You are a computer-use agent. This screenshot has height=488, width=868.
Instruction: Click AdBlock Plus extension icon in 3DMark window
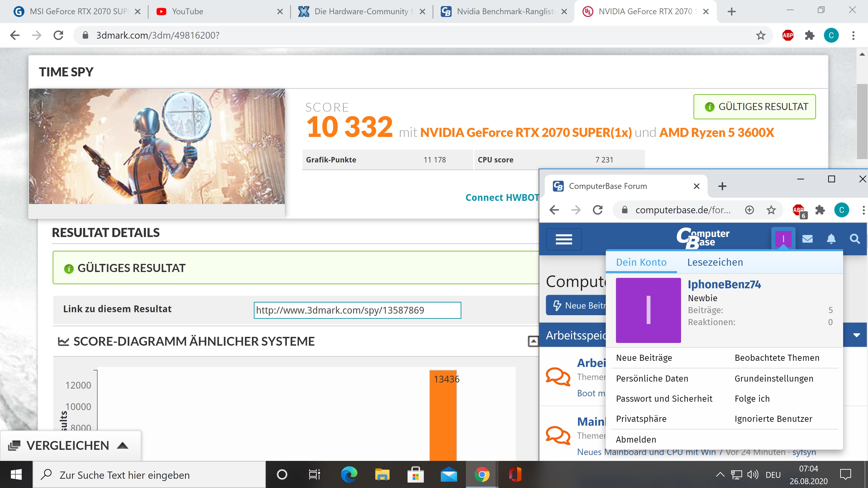788,35
